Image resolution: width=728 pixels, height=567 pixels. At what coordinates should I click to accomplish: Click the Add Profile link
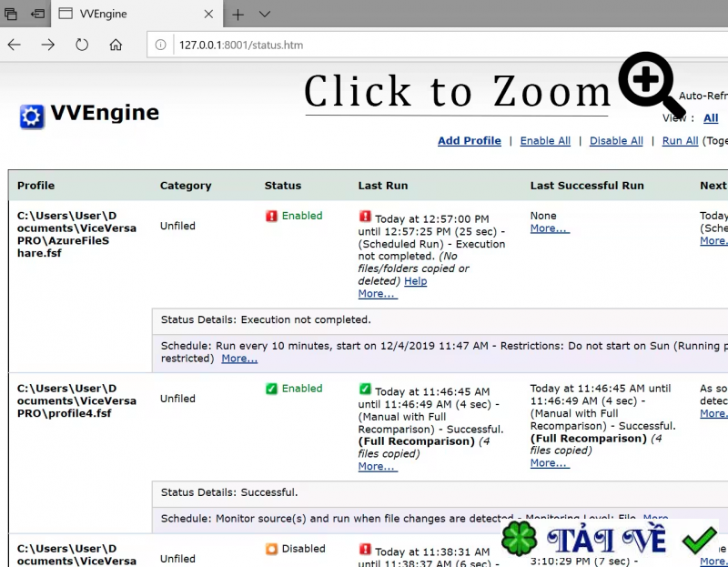click(x=469, y=140)
